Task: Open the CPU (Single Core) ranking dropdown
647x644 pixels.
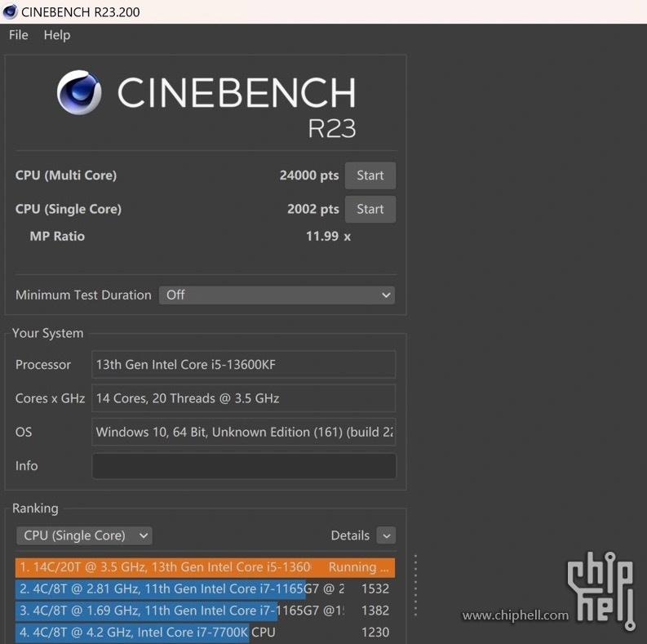Action: (85, 535)
